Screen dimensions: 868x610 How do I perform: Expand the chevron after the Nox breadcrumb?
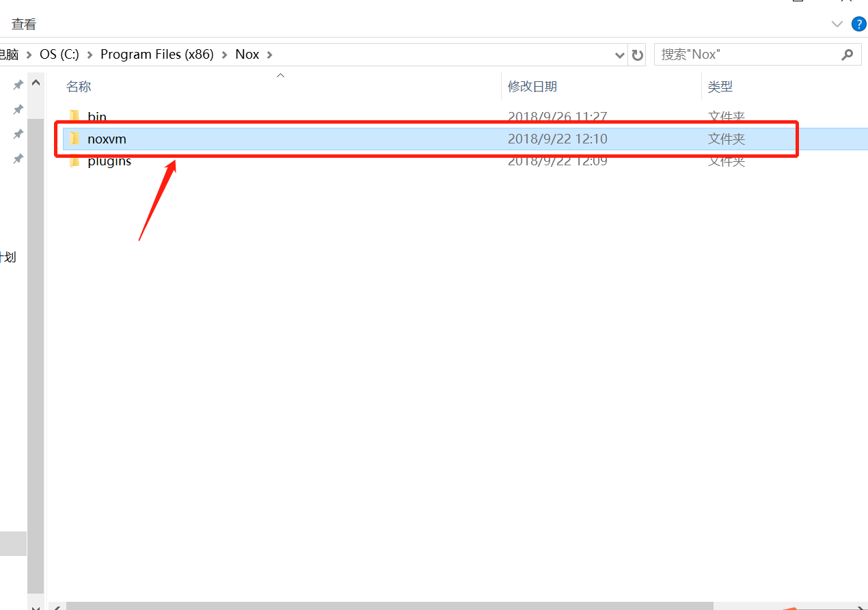click(269, 55)
